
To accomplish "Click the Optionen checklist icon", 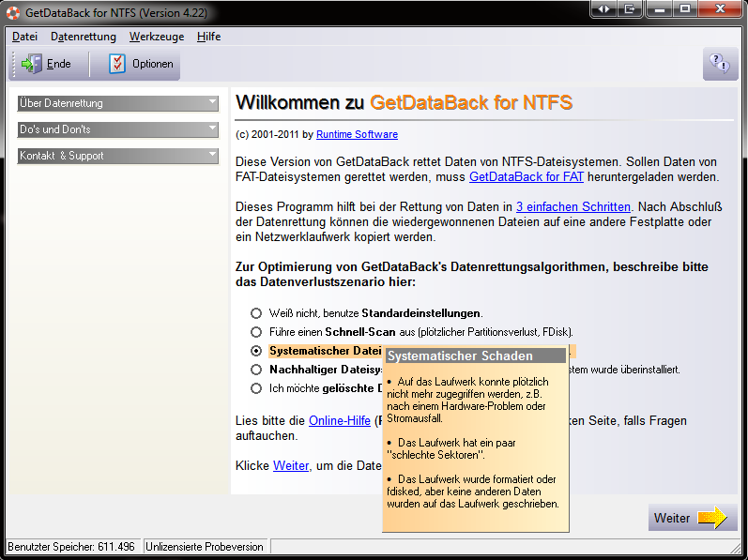I will [117, 64].
